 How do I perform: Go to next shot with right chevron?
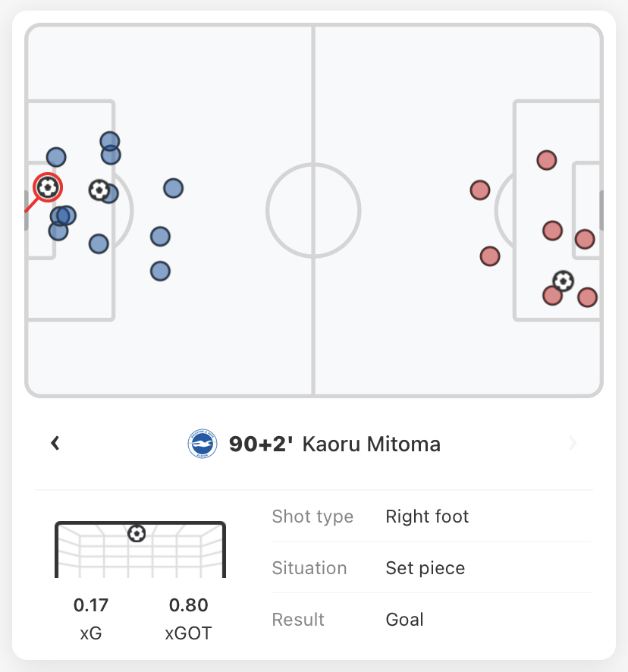click(x=573, y=443)
